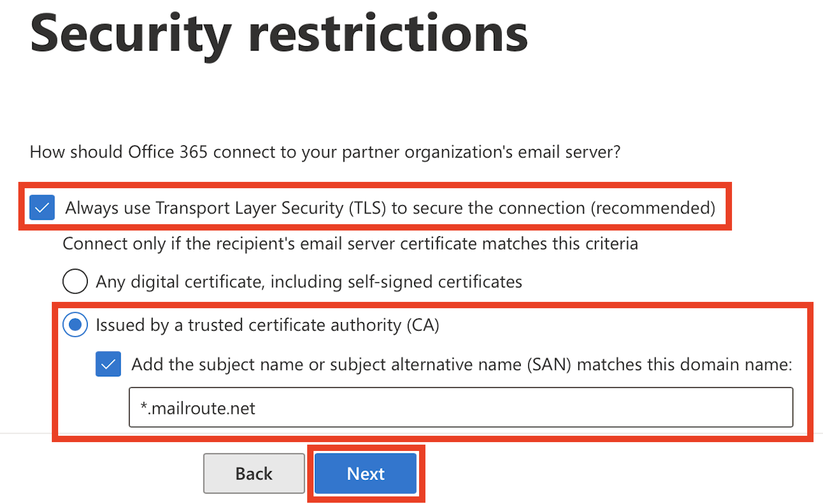Click the filled radio dot for trusted CA

coord(75,325)
